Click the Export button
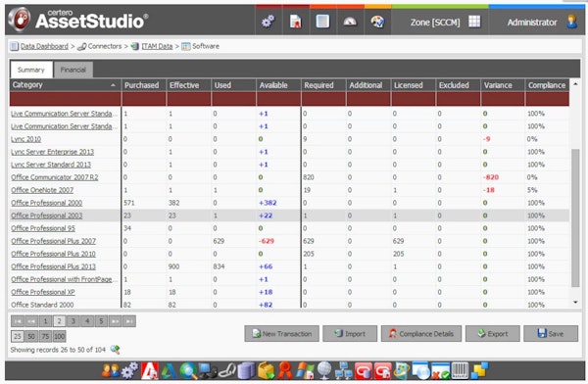The height and width of the screenshot is (384, 588). coord(493,333)
